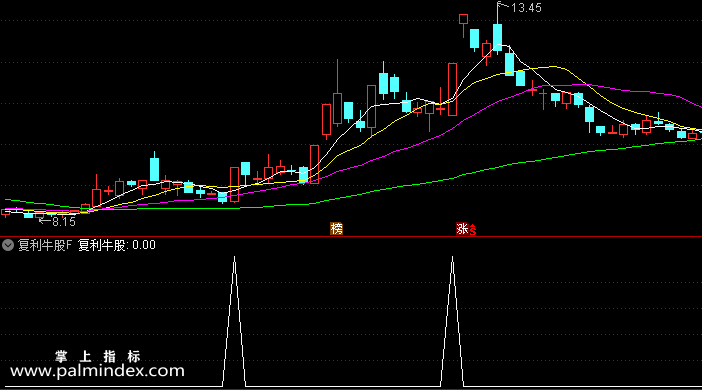Click the 复利牛股F indicator name label
The image size is (702, 390).
[x=45, y=245]
